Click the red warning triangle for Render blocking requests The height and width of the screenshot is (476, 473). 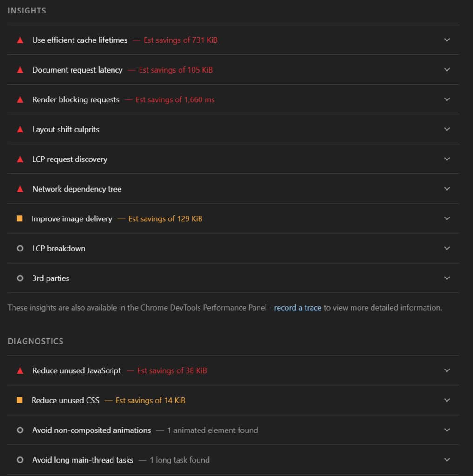(20, 99)
